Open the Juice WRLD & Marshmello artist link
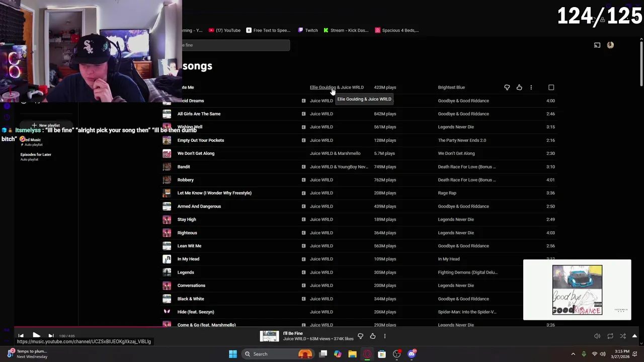Screen dimensions: 644x362 tap(335, 153)
